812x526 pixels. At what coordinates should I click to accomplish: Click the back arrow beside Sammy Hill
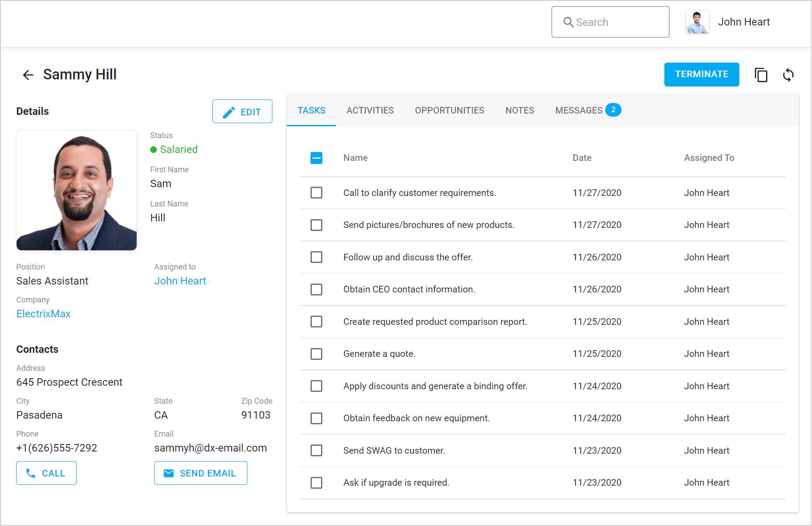point(28,75)
